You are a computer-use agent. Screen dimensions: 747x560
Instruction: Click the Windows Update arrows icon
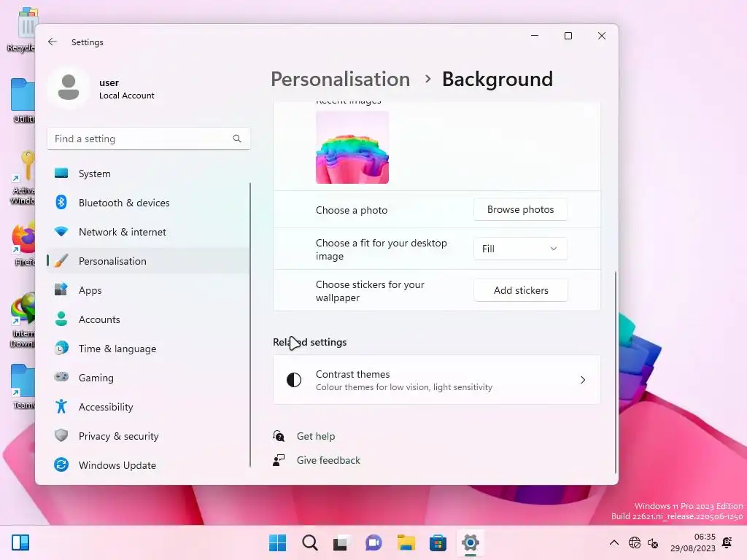coord(61,464)
